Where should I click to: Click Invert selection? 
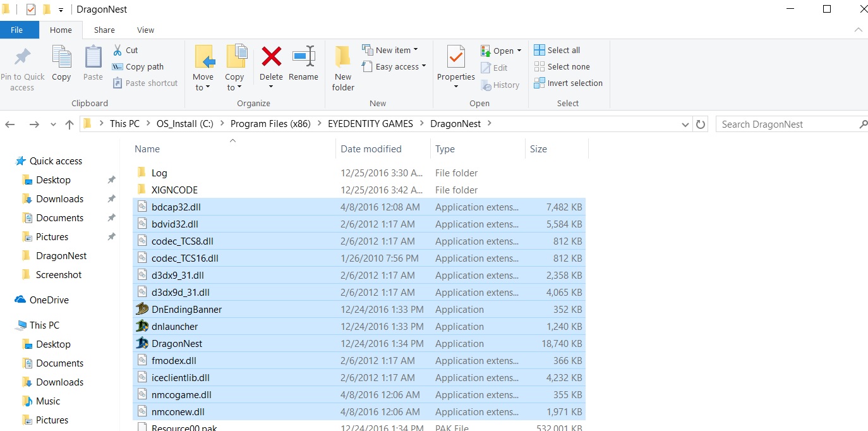pyautogui.click(x=569, y=83)
